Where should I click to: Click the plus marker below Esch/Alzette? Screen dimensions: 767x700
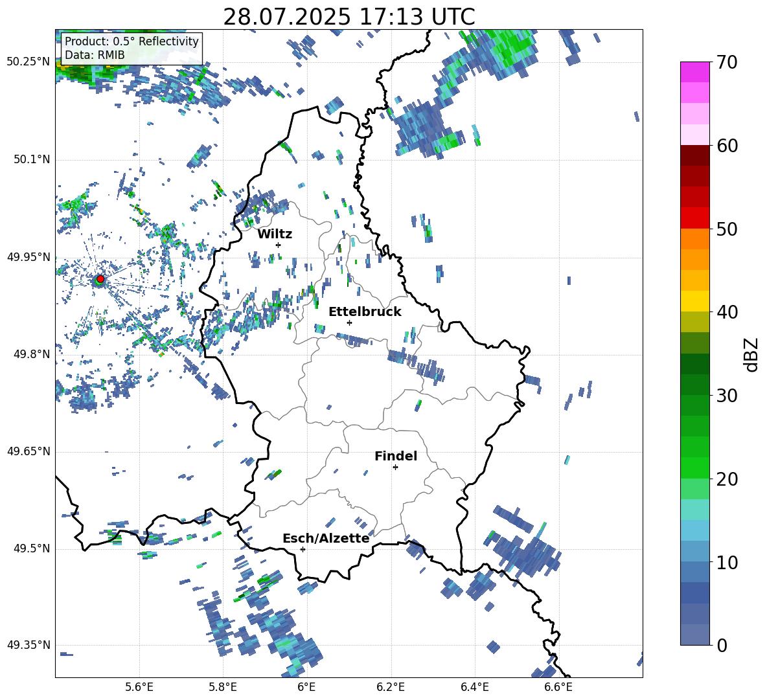303,549
